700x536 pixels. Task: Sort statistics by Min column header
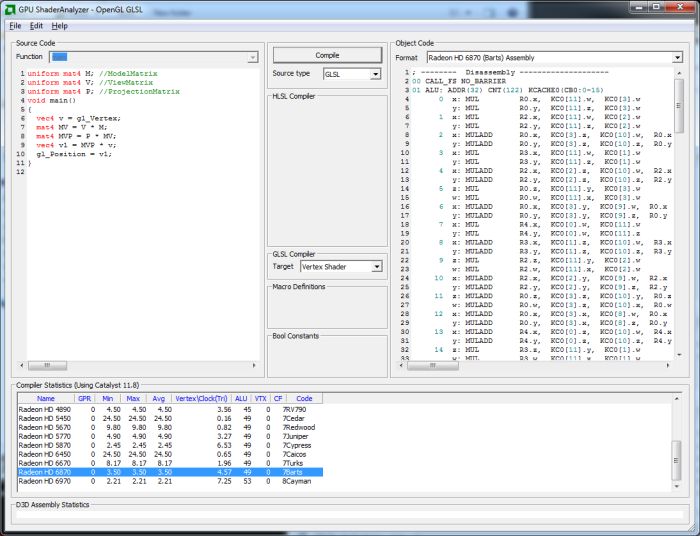[x=108, y=399]
